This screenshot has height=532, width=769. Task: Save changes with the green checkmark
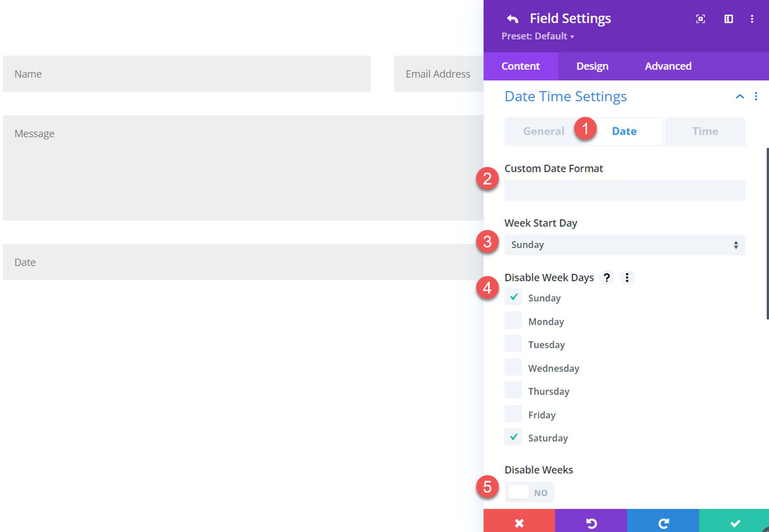[736, 523]
